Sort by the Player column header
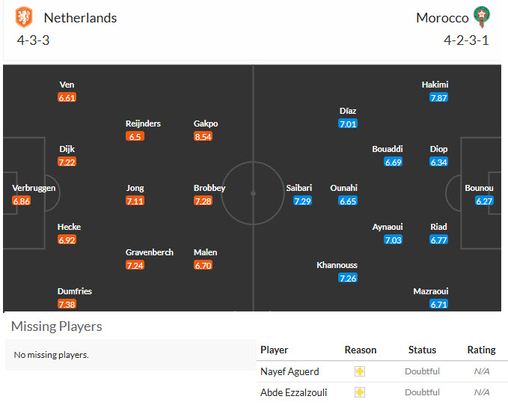 (x=274, y=350)
